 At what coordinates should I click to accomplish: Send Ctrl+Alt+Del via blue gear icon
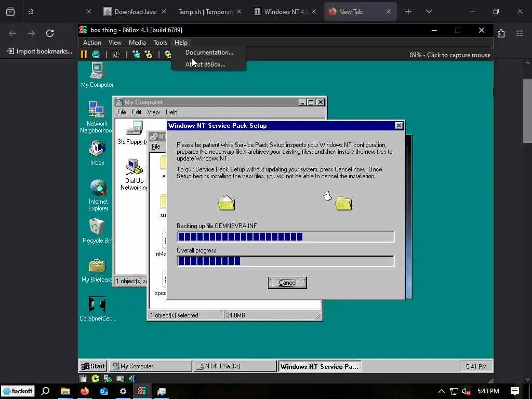(137, 54)
